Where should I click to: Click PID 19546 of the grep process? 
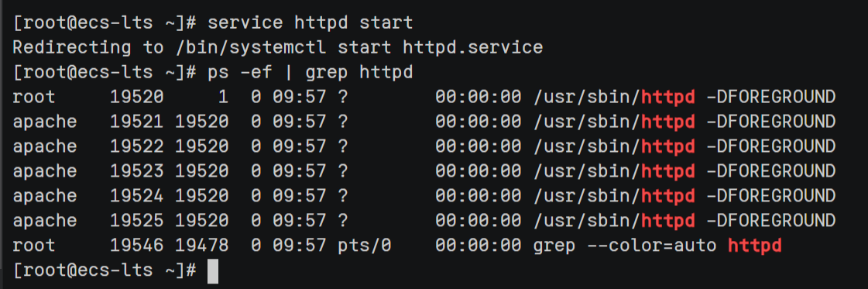click(x=137, y=246)
